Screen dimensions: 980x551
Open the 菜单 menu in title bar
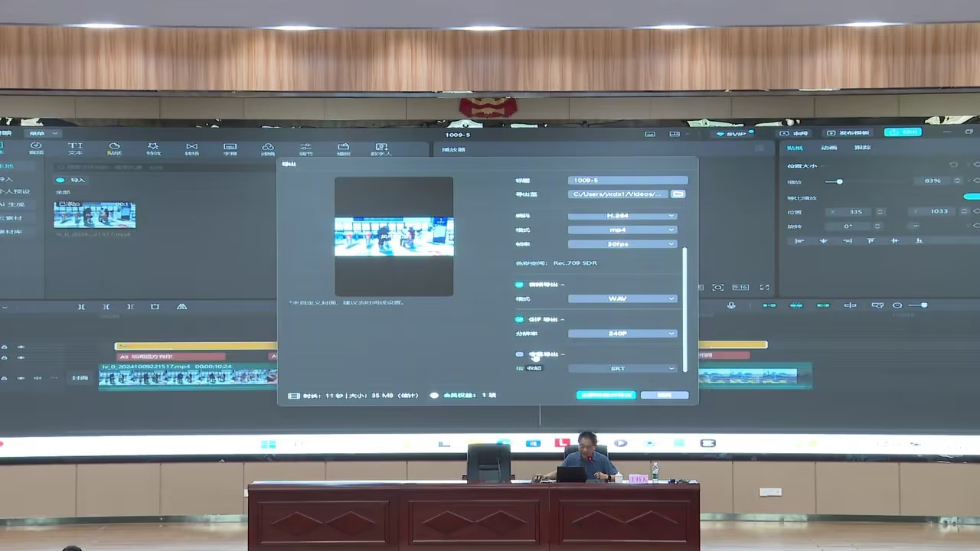point(40,133)
